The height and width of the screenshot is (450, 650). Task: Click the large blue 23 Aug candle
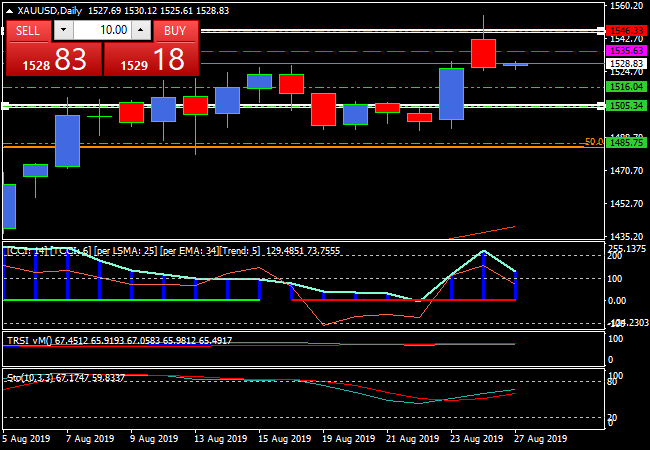click(x=451, y=94)
